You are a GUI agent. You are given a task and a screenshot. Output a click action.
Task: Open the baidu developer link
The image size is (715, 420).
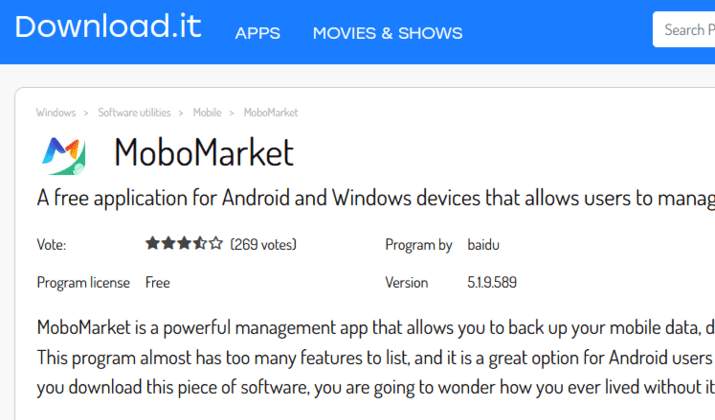(483, 244)
